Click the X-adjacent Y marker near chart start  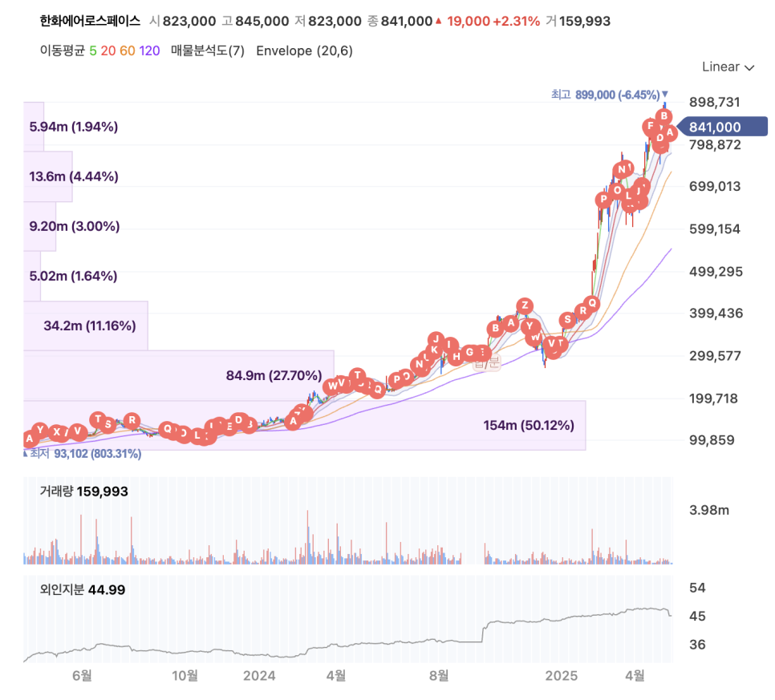point(41,430)
